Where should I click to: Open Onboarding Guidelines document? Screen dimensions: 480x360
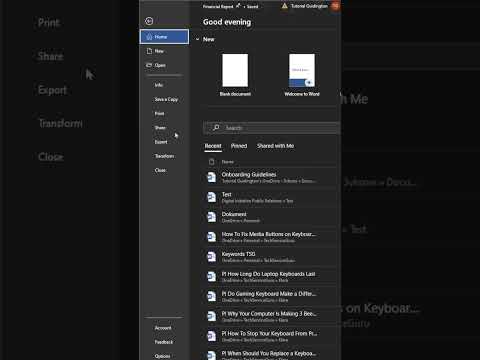point(270,177)
